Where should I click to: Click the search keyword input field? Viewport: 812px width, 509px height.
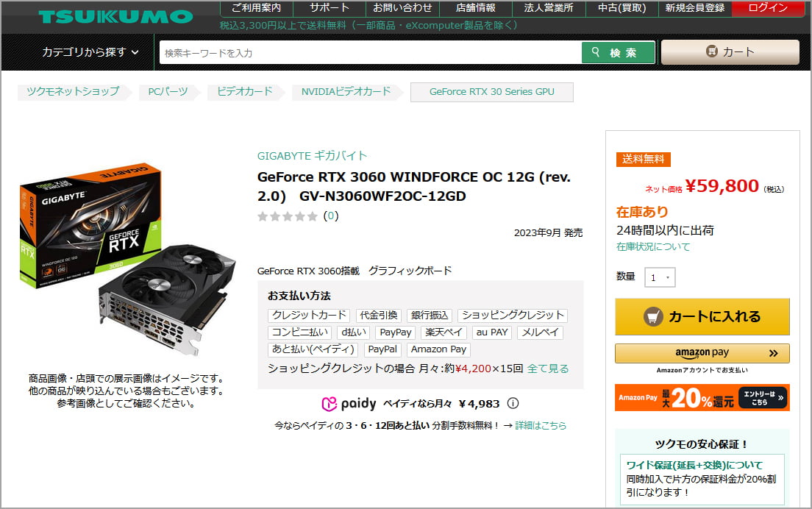tap(370, 53)
